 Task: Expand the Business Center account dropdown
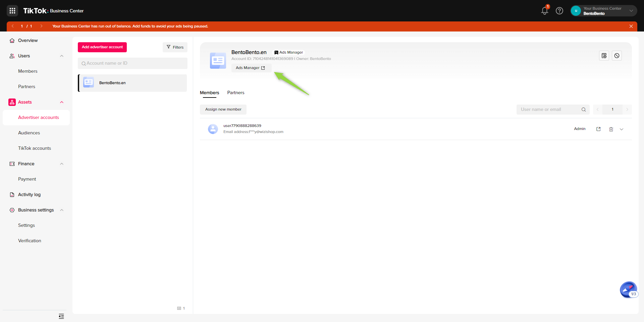[631, 11]
